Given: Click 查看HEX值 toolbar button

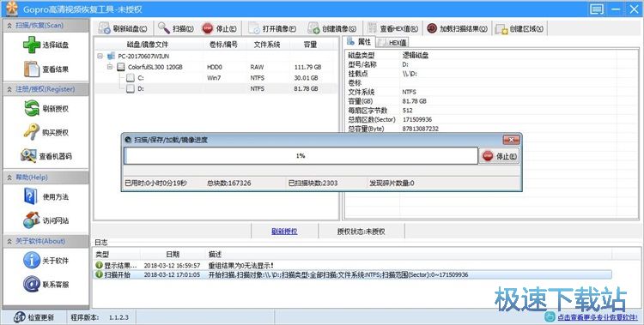Looking at the screenshot, I should 392,28.
